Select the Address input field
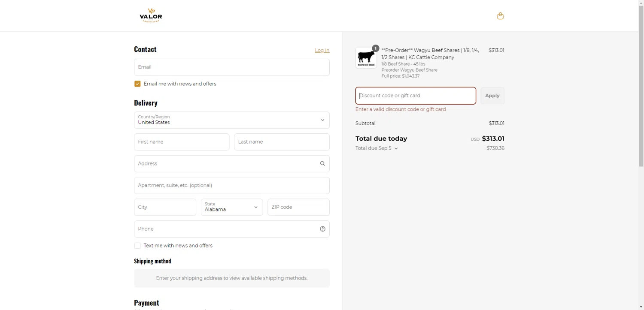Viewport: 644px width, 310px height. coord(232,164)
